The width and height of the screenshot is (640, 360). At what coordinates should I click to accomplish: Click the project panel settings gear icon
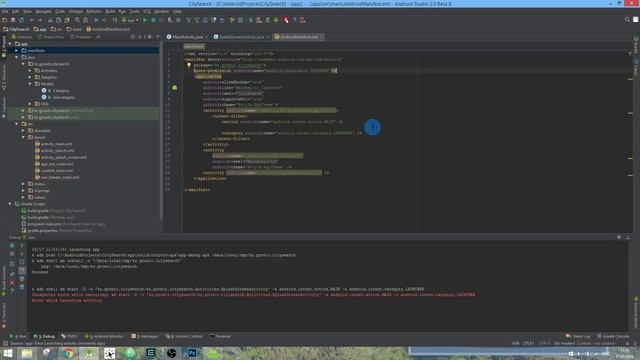point(150,37)
